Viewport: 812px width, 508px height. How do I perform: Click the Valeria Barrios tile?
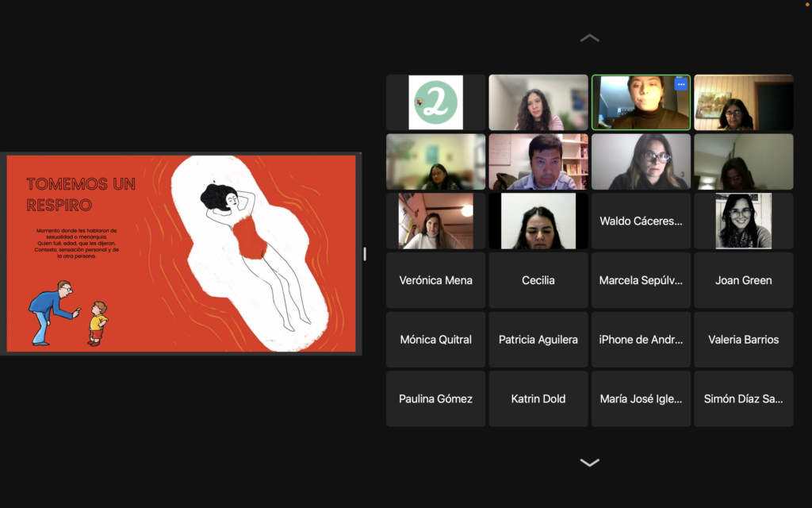tap(743, 340)
